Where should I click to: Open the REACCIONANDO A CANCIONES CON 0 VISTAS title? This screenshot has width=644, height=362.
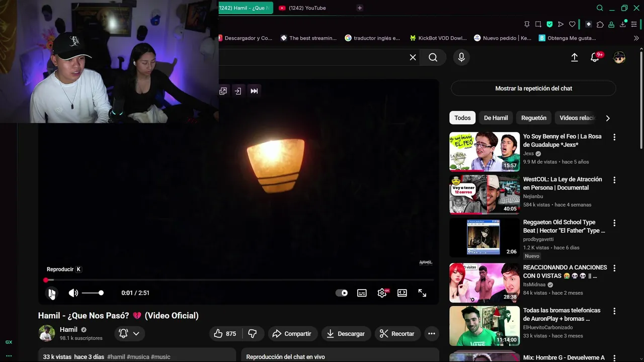pos(565,271)
